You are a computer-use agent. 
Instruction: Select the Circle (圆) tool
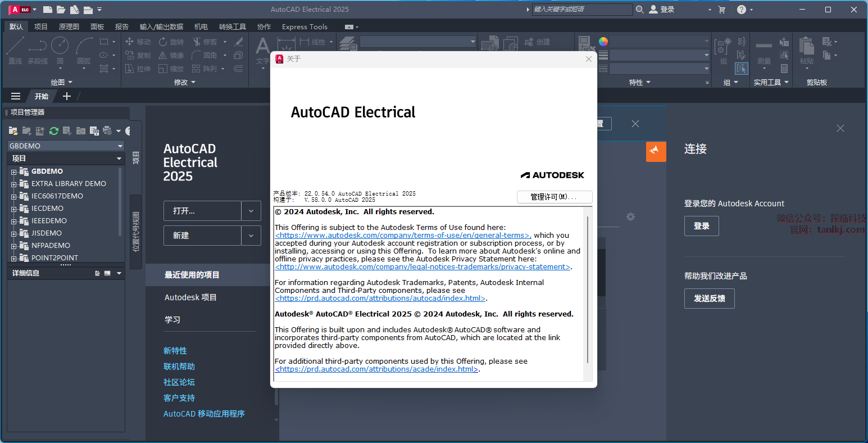click(x=60, y=51)
